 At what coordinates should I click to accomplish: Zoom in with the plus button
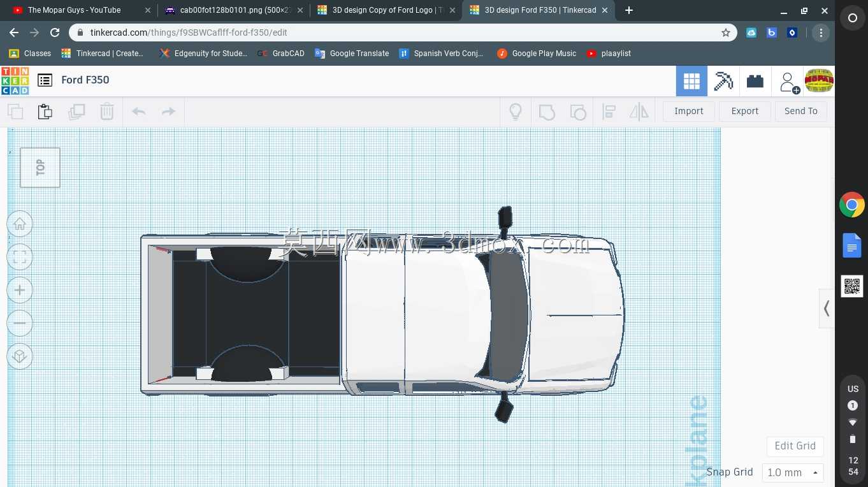(x=20, y=290)
